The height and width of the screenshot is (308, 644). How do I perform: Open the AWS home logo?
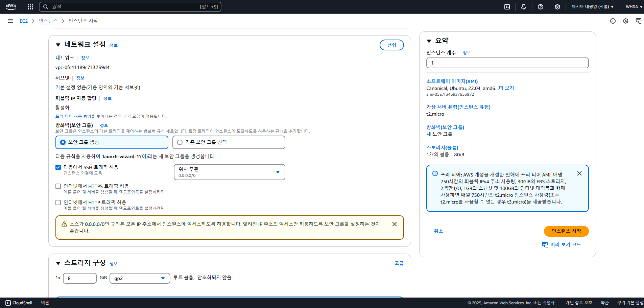click(11, 6)
